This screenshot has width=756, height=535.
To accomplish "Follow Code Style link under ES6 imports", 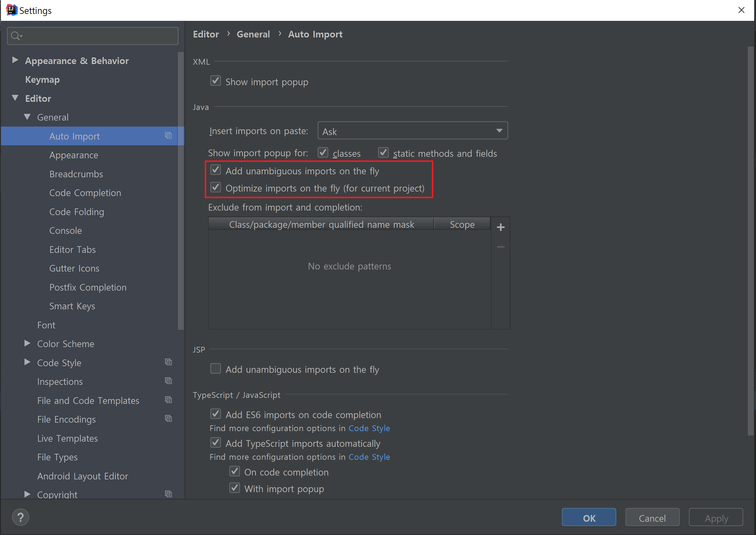I will tap(369, 428).
